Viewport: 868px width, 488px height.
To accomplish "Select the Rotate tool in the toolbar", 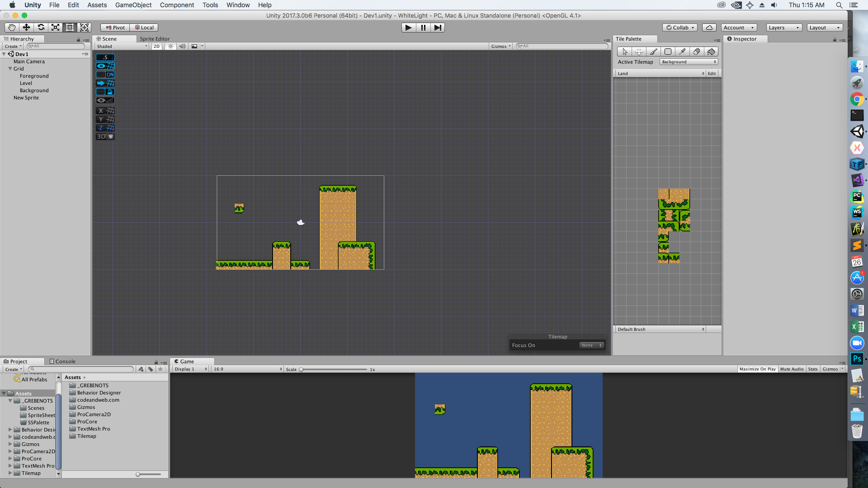I will [x=41, y=28].
